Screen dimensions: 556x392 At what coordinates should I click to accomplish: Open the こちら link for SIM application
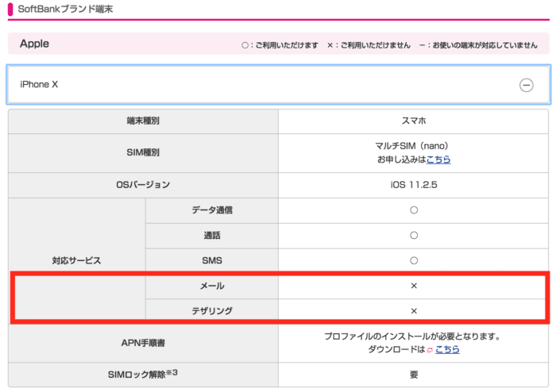(438, 159)
